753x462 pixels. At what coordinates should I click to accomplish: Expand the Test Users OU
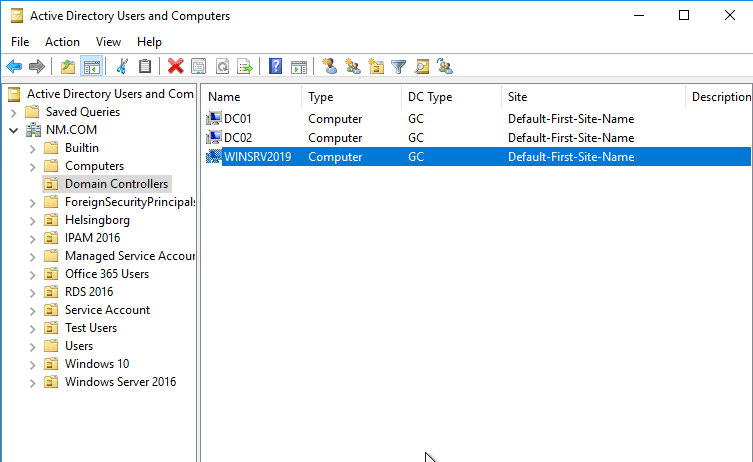click(32, 329)
